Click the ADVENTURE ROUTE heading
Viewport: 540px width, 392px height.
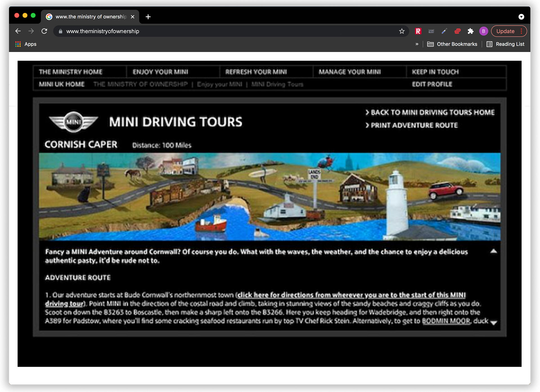78,278
